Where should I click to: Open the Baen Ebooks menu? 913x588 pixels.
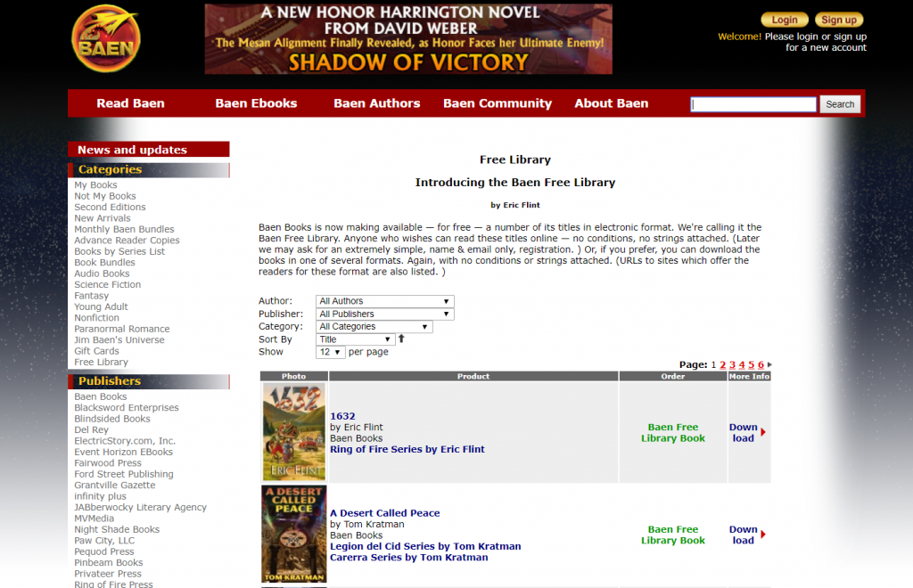click(256, 103)
